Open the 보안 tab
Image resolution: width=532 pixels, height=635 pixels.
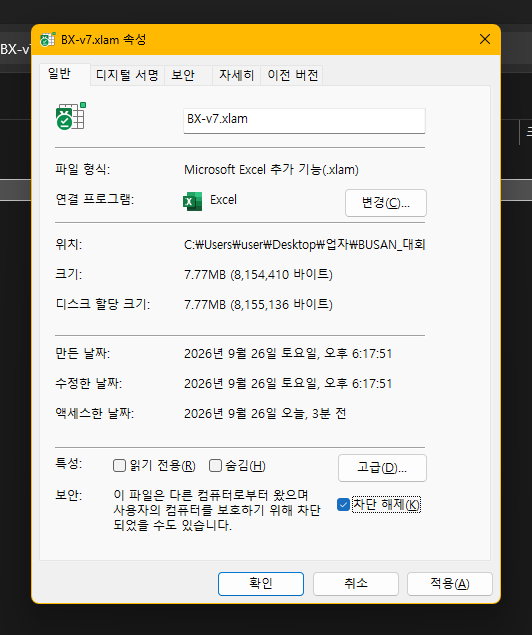[188, 75]
